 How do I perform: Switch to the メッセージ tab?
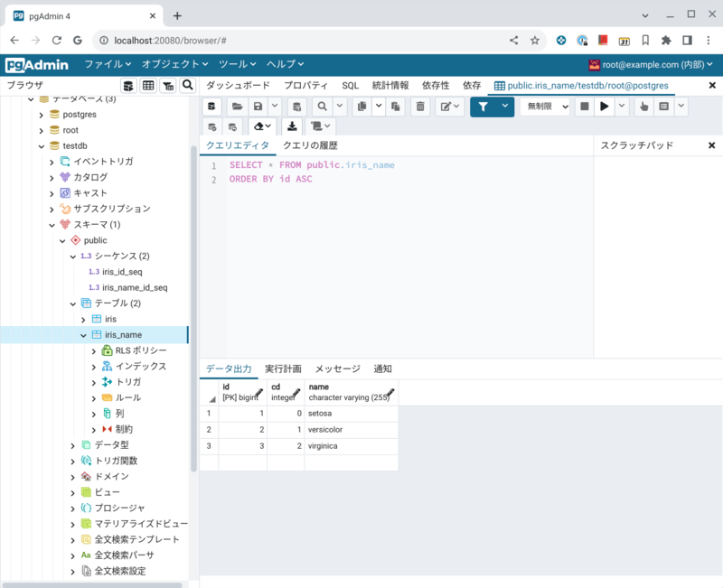tap(337, 369)
